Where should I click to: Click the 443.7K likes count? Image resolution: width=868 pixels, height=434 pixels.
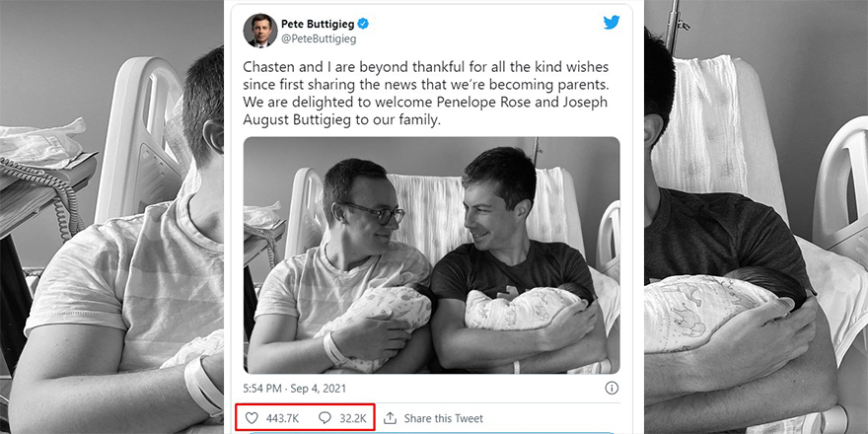(x=282, y=418)
